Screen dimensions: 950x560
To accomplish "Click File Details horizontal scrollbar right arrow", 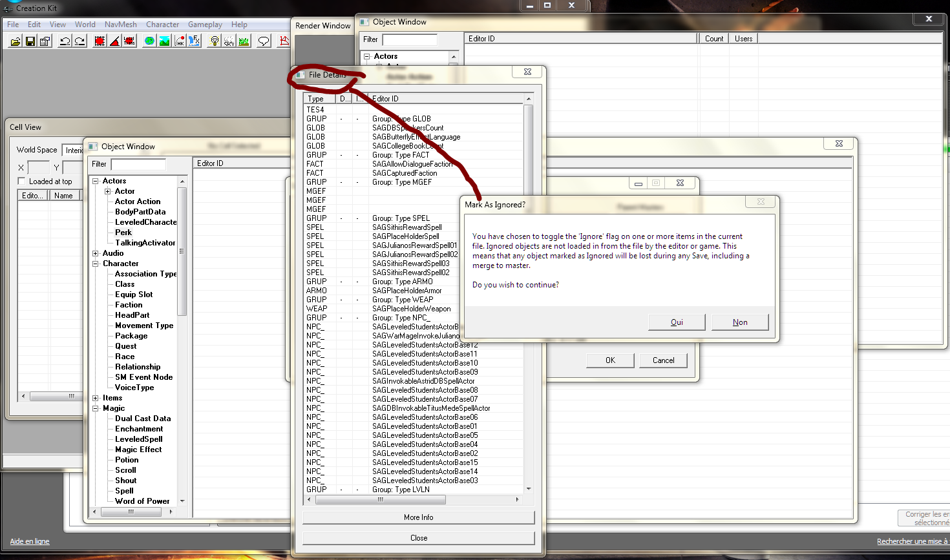I will [517, 499].
